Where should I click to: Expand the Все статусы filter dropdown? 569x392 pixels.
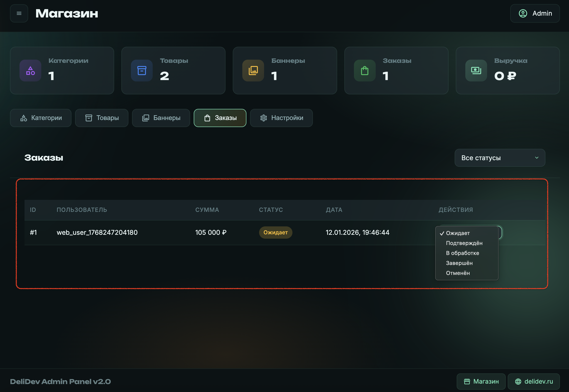point(500,158)
